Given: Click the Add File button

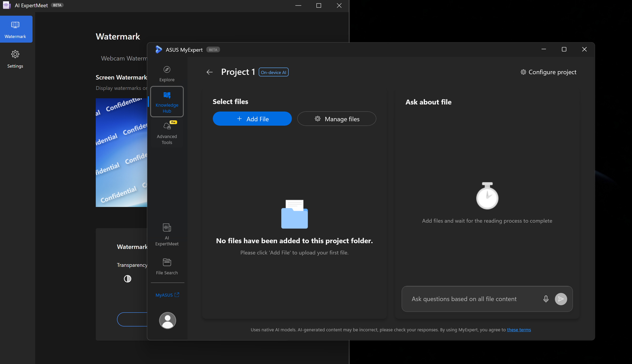Looking at the screenshot, I should 252,119.
